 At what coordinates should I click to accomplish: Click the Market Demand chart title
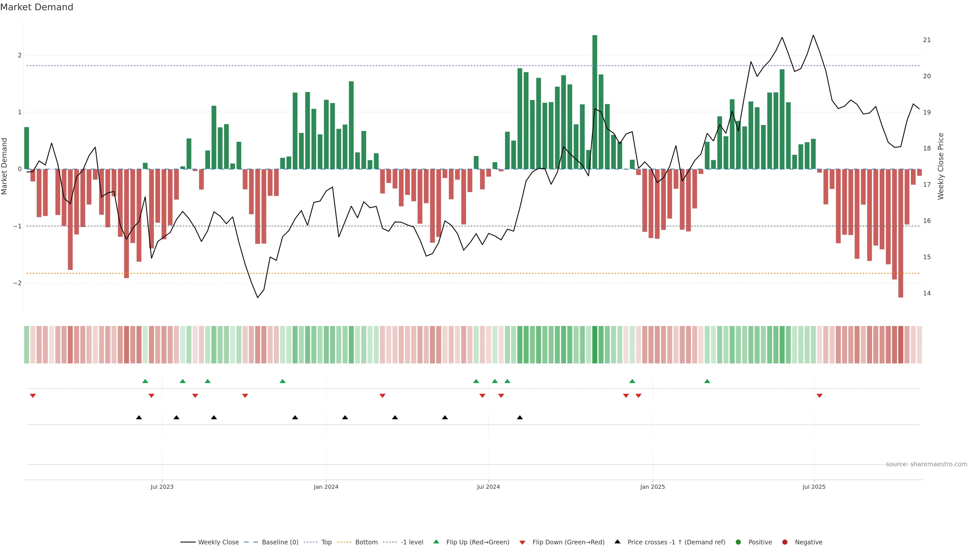(36, 7)
